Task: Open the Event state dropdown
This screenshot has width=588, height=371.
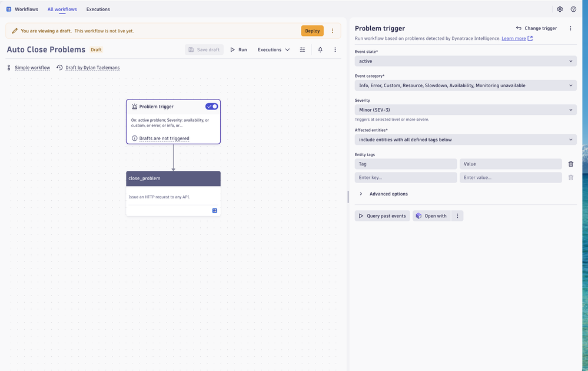Action: 466,61
